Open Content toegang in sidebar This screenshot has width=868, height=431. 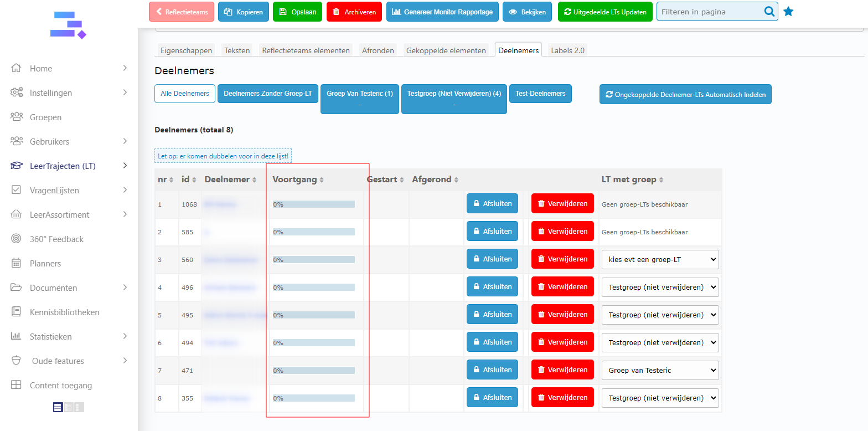click(61, 386)
